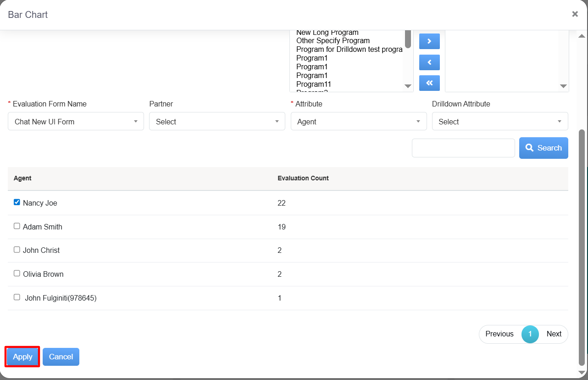Viewport: 588px width, 380px height.
Task: Expand the Partner dropdown
Action: pos(217,122)
